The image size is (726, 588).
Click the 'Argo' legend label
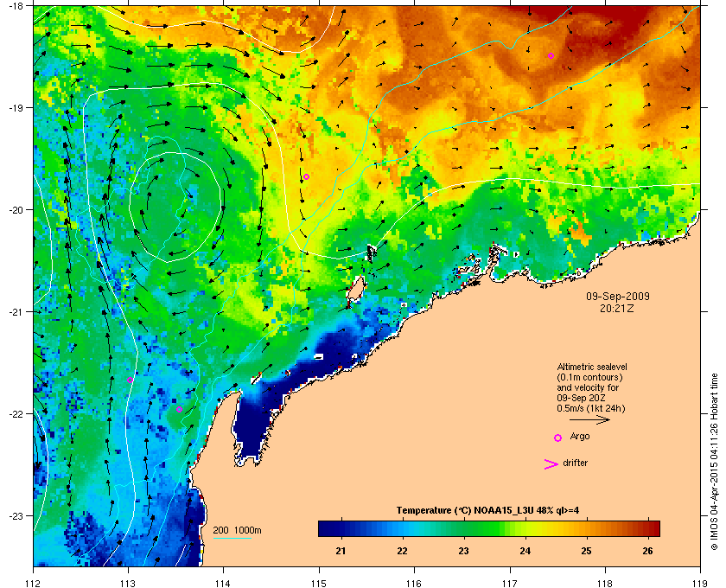pos(580,437)
